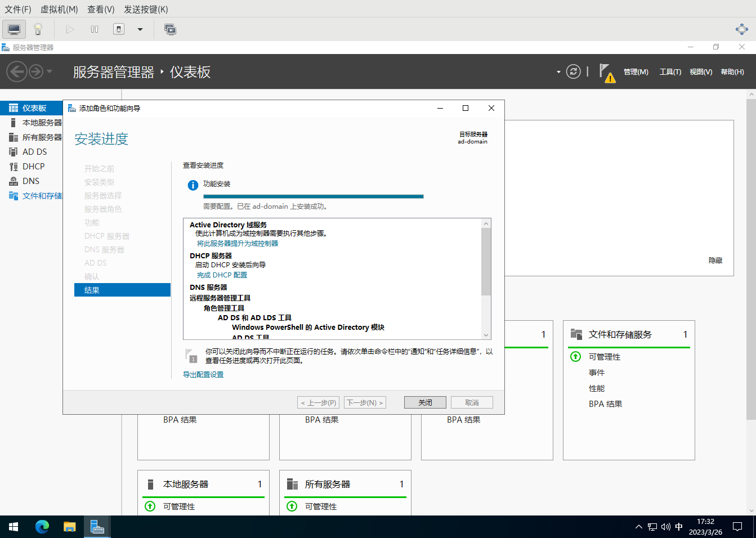Click Server Manager taskbar icon
The height and width of the screenshot is (538, 756).
(97, 527)
